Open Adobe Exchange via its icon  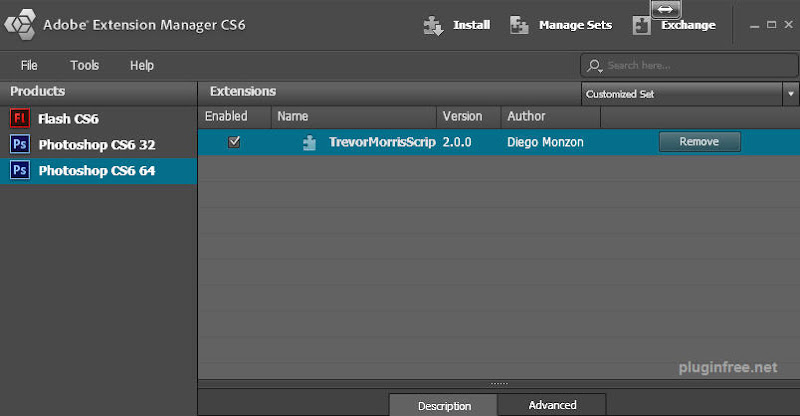(x=641, y=25)
